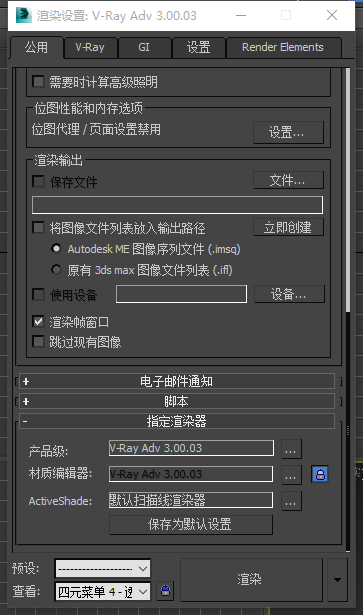Switch to the 公用 tab
The image size is (363, 615).
[36, 48]
